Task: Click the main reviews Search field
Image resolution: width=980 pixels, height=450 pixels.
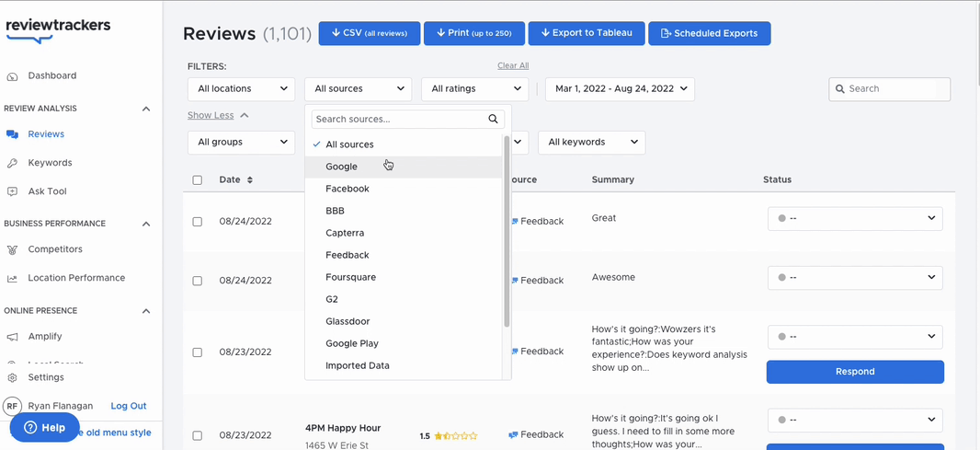Action: pyautogui.click(x=889, y=89)
